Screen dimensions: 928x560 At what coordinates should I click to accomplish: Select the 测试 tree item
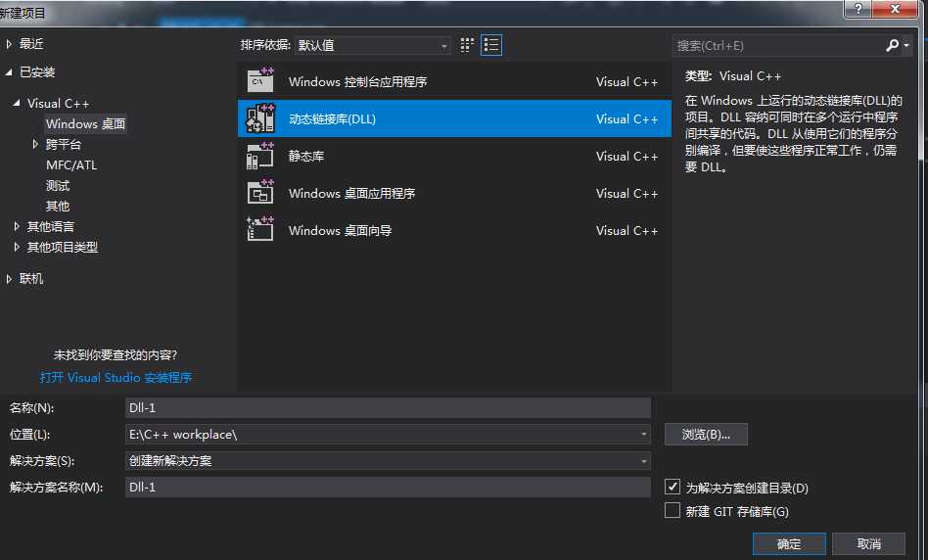click(58, 186)
